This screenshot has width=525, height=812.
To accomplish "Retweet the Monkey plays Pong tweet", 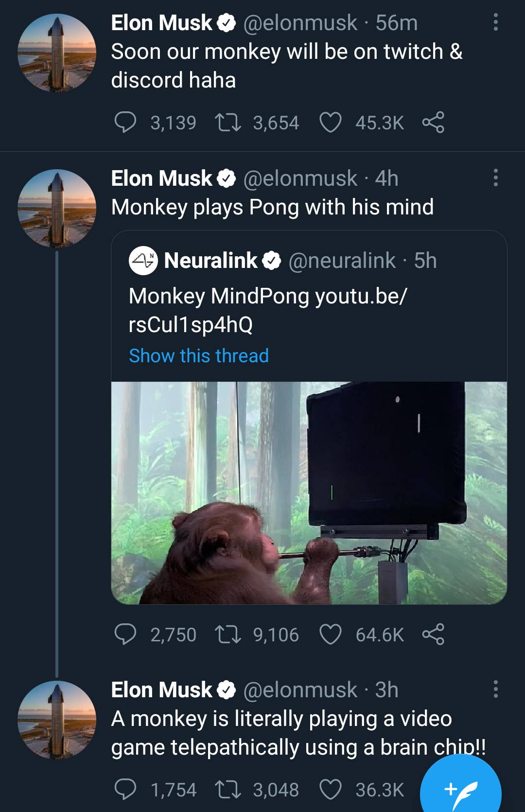I will tap(228, 635).
